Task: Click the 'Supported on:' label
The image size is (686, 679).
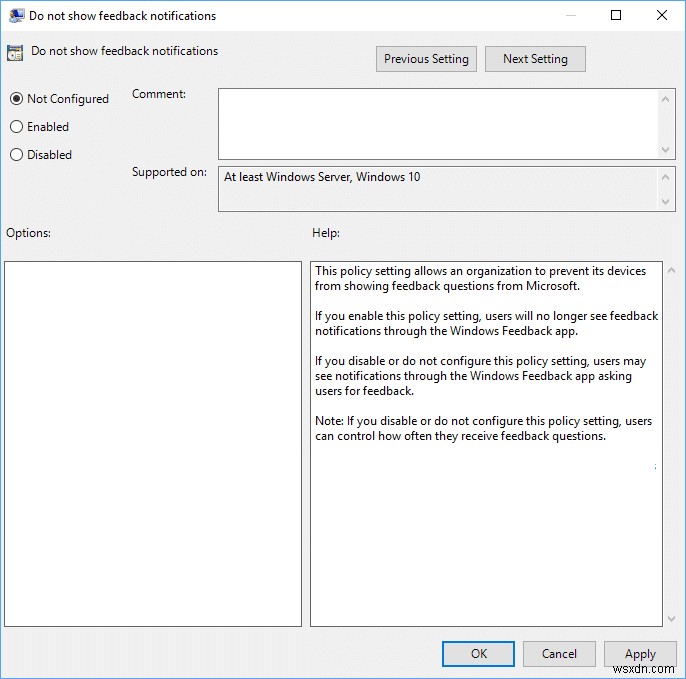Action: click(169, 172)
